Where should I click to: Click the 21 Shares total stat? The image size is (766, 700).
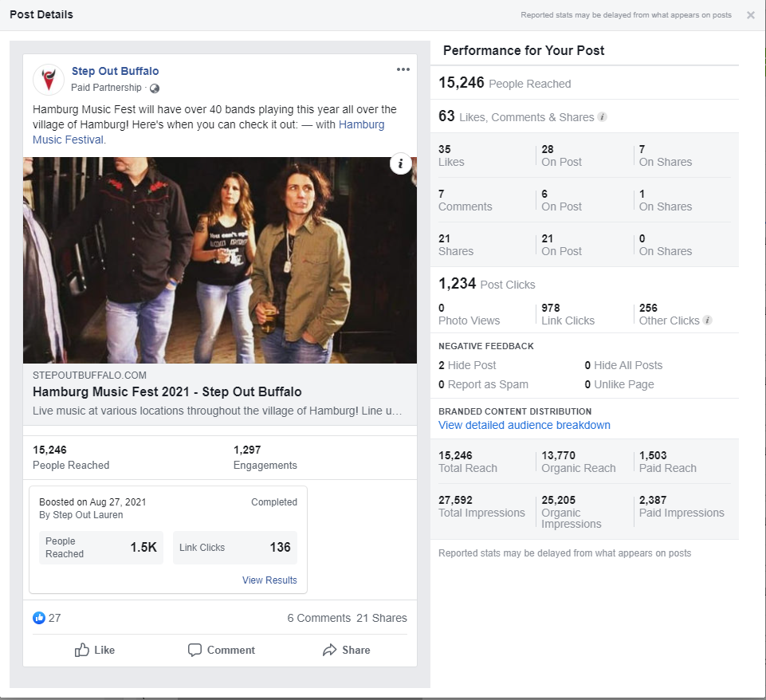click(456, 245)
